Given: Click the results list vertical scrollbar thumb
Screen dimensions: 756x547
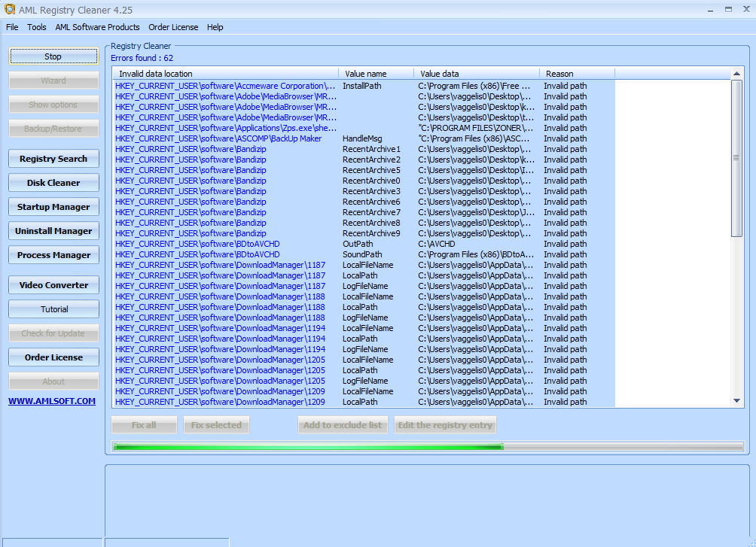Looking at the screenshot, I should pos(736,158).
